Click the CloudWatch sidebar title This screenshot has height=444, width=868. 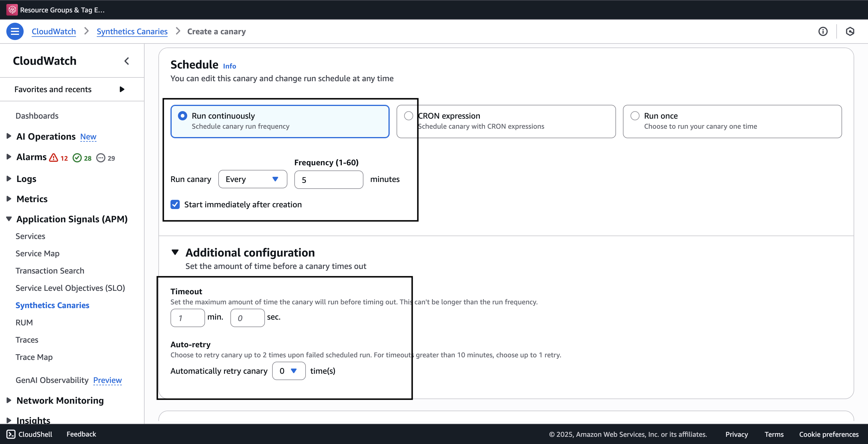pyautogui.click(x=44, y=61)
